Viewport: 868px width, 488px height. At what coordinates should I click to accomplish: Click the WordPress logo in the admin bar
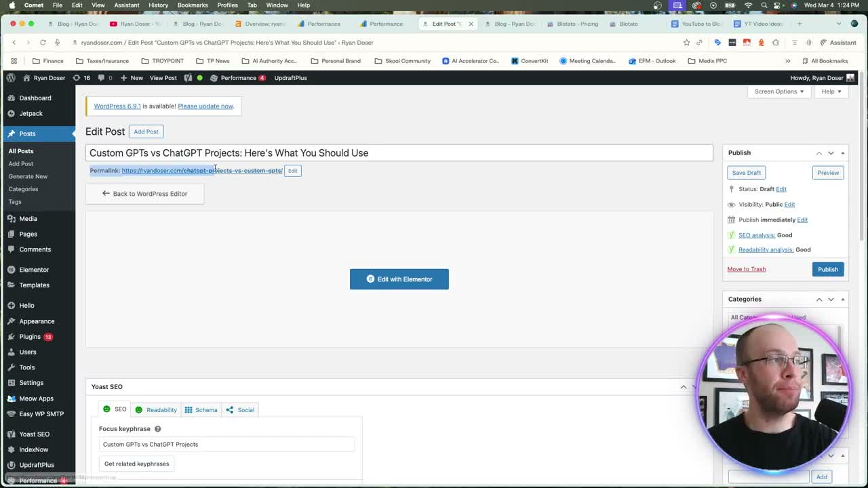click(x=11, y=78)
